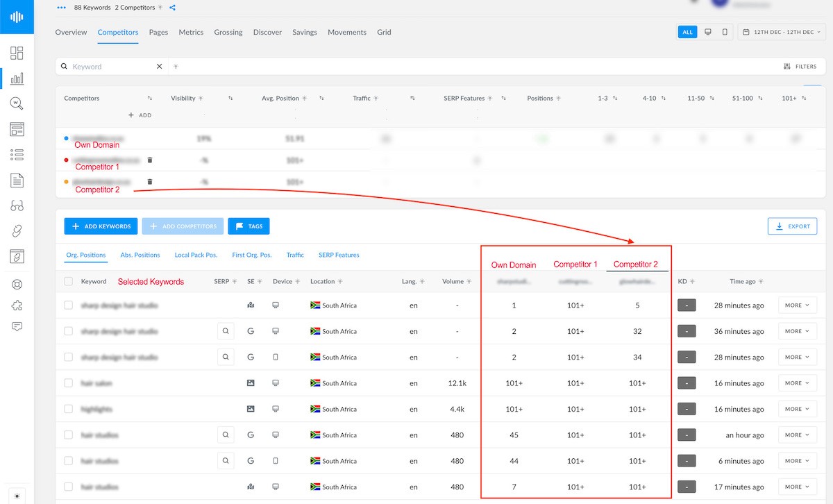Tick the select-all checkbox in keyword table header
Viewport: 833px width, 504px height.
(68, 281)
